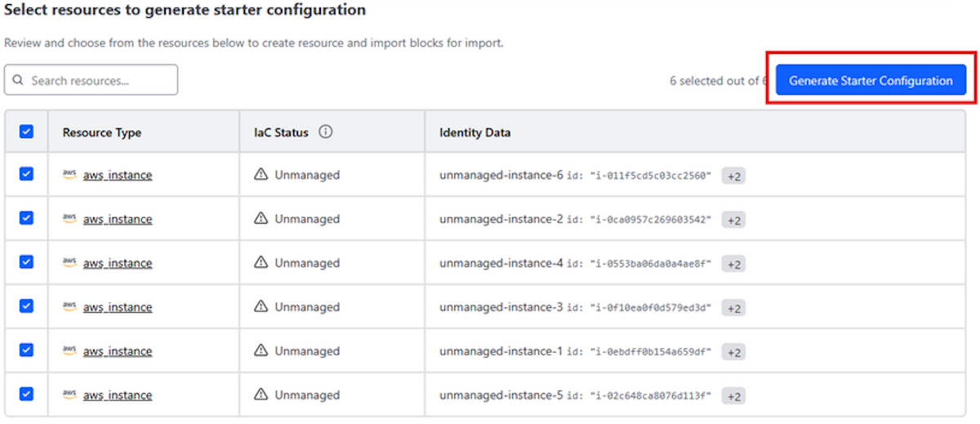Expand +2 identity data for unmanaged-instance-2

coord(733,220)
